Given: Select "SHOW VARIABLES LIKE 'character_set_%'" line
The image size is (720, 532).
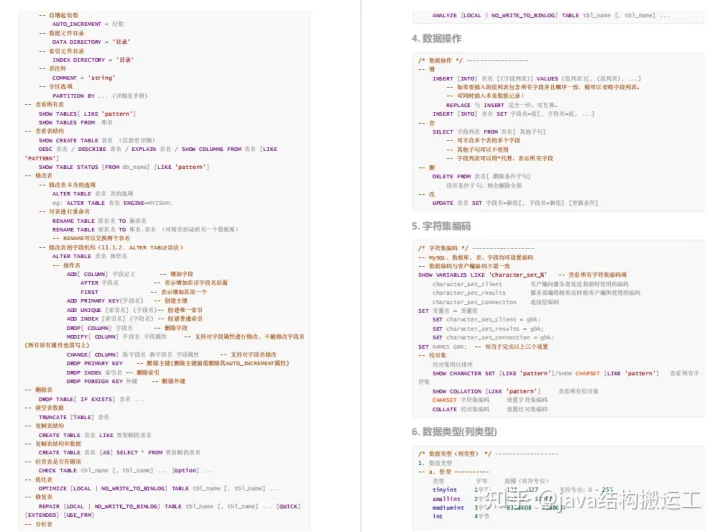Looking at the screenshot, I should point(523,275).
